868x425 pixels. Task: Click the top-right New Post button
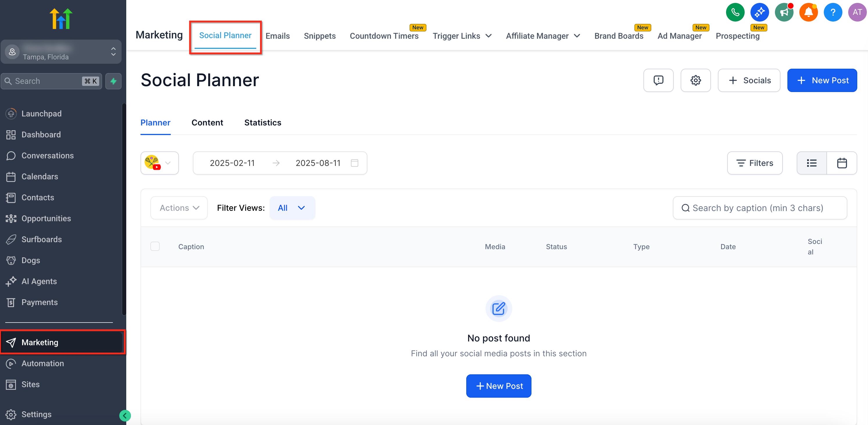tap(822, 80)
